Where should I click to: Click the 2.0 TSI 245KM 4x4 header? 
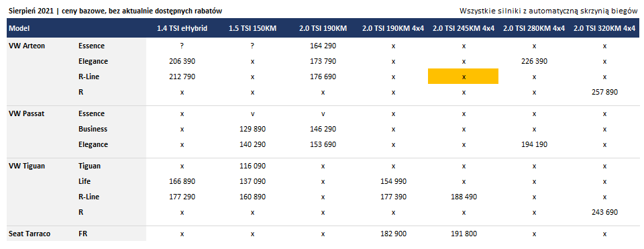464,28
